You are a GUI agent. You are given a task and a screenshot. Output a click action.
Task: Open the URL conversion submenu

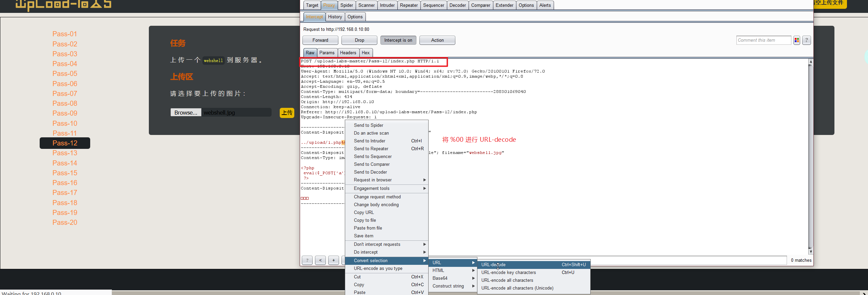[453, 263]
